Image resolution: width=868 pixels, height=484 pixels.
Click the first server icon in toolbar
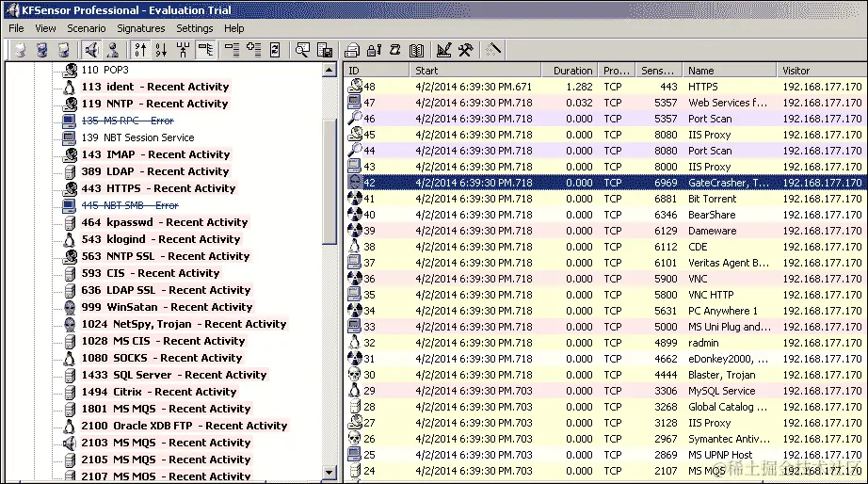coord(20,50)
